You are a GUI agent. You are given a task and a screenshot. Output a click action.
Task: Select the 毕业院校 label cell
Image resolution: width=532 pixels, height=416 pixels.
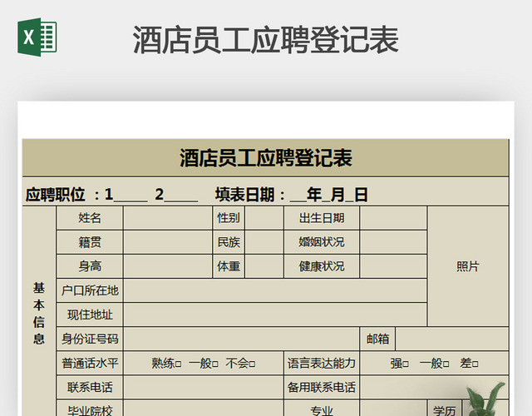pyautogui.click(x=90, y=409)
